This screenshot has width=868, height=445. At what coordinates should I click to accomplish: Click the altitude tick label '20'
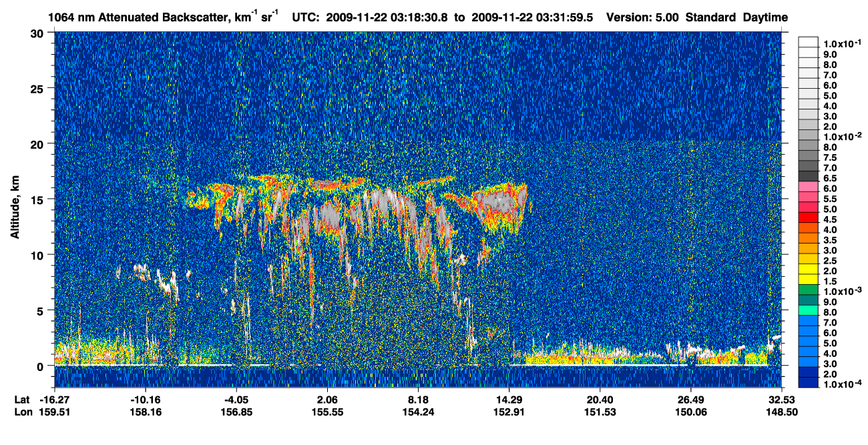39,144
